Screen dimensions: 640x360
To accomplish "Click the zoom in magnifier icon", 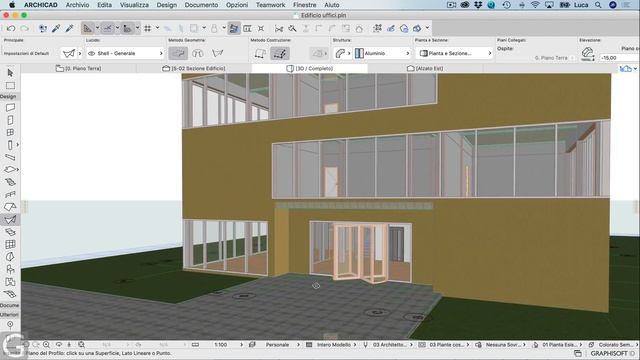I will (46, 344).
